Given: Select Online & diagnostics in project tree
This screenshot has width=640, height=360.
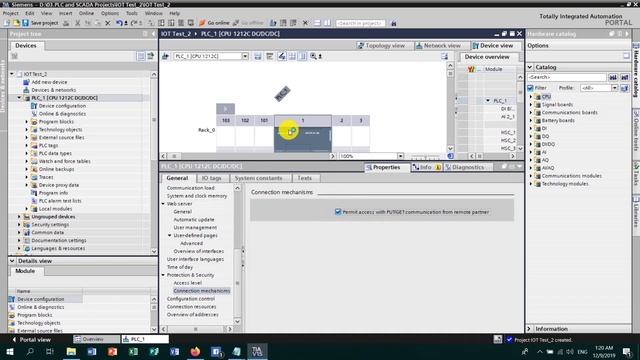Looking at the screenshot, I should (x=62, y=114).
